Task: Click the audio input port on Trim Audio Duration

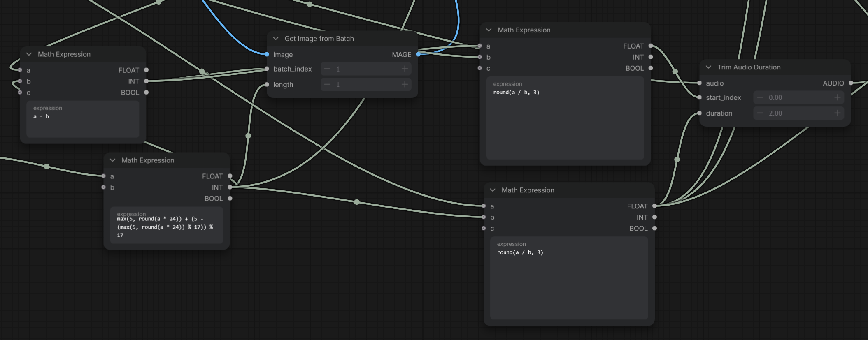Action: pos(699,83)
